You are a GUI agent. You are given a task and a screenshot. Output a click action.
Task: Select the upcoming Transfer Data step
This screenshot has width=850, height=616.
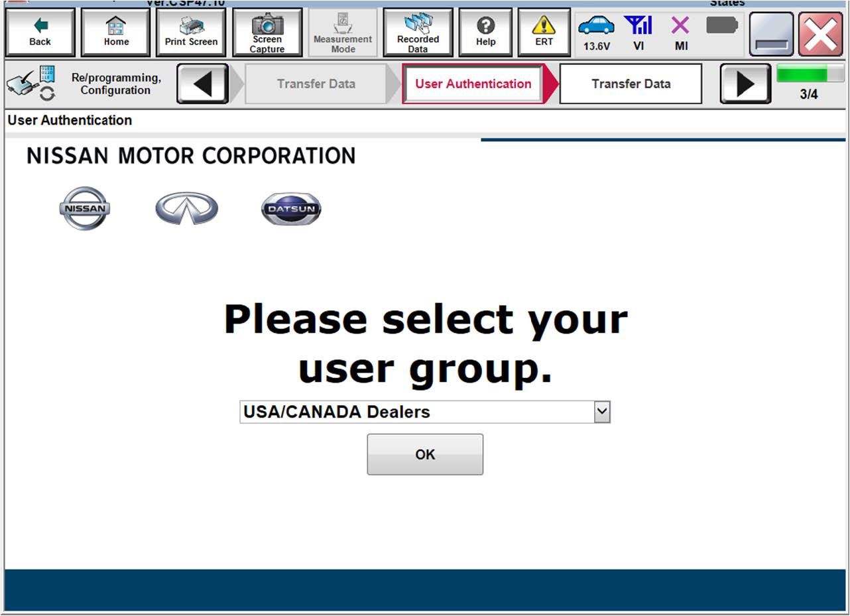coord(631,84)
